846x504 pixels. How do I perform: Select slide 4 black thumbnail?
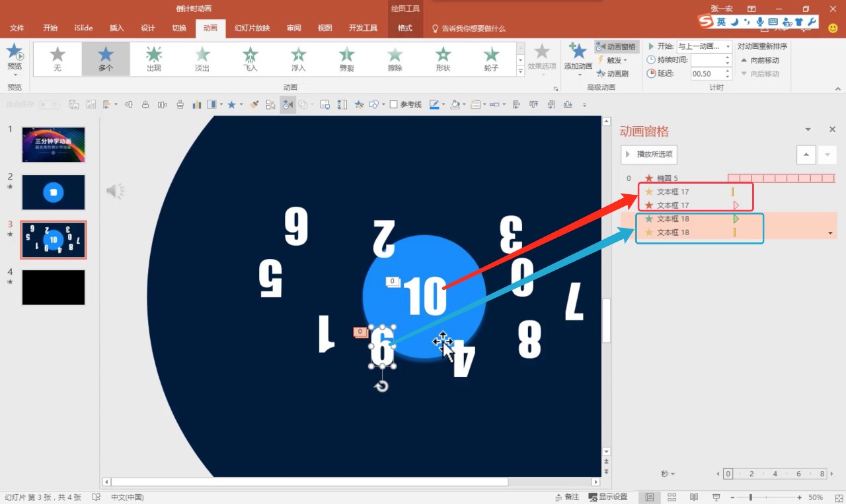(x=54, y=287)
